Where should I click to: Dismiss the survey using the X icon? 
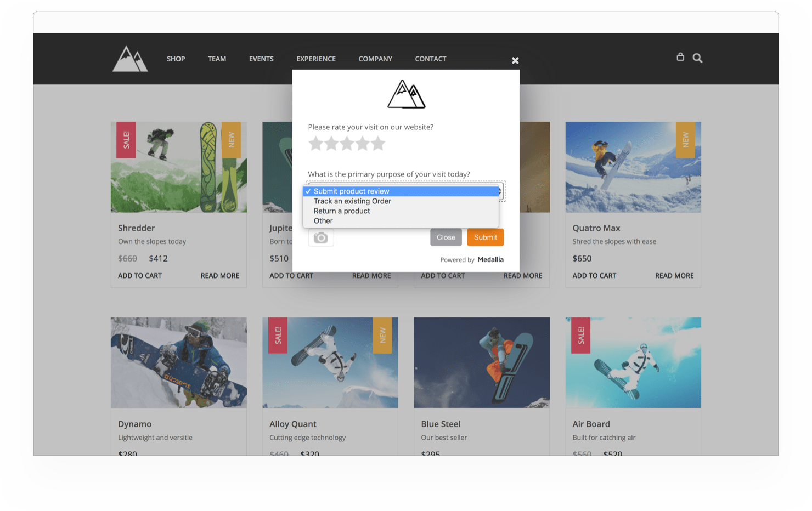click(x=515, y=60)
